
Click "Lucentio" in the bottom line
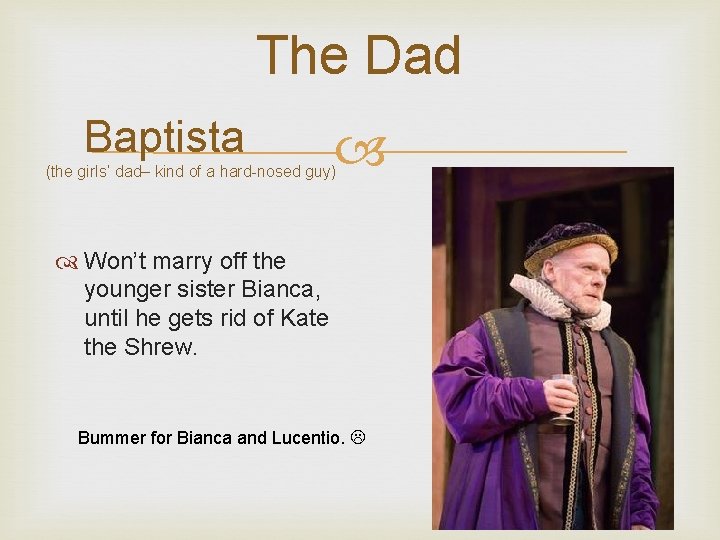306,438
